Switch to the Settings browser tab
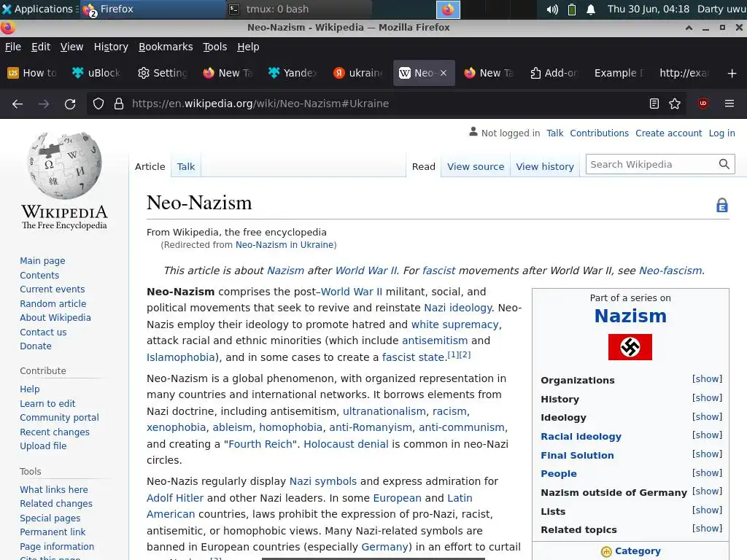 coord(163,73)
